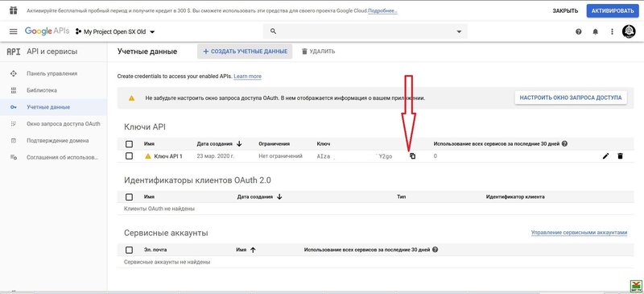Click help icon next to service accounts usage column
The width and height of the screenshot is (644, 294).
435,250
